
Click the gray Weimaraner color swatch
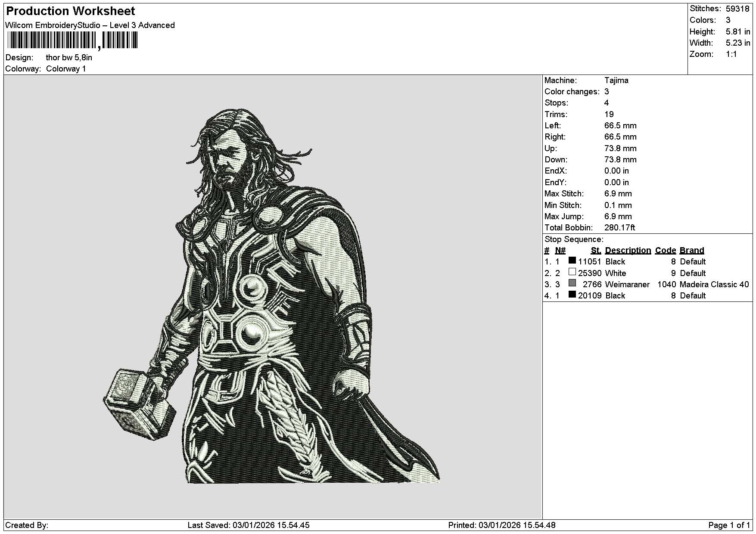pos(572,283)
